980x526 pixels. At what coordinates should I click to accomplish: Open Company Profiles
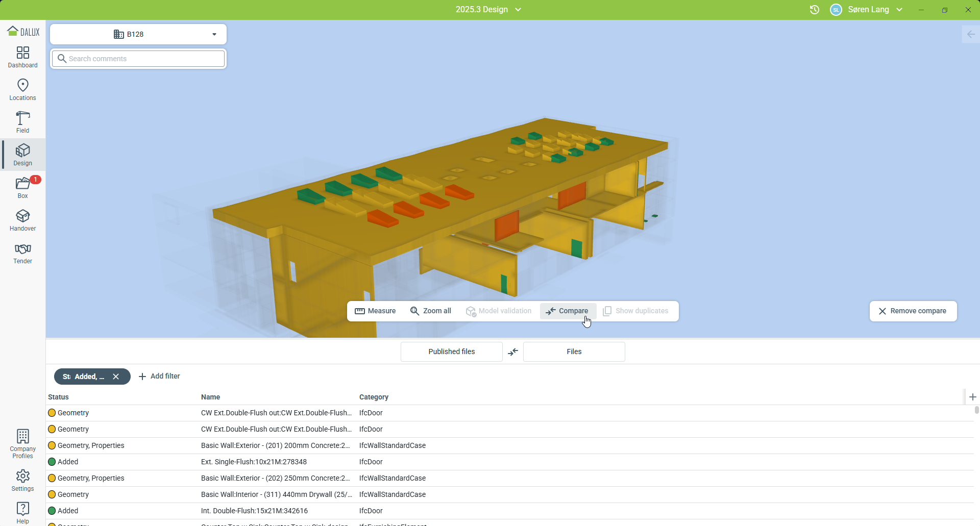(22, 444)
